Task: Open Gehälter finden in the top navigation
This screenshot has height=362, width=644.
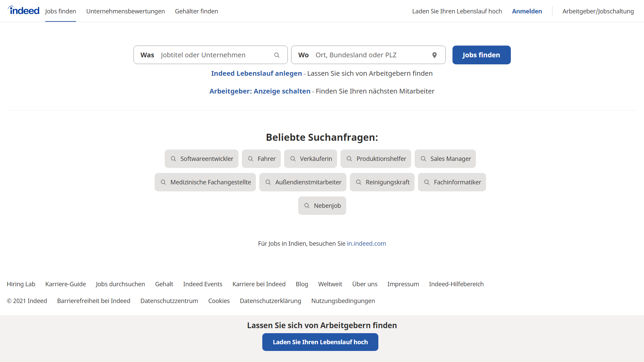Action: pyautogui.click(x=197, y=11)
